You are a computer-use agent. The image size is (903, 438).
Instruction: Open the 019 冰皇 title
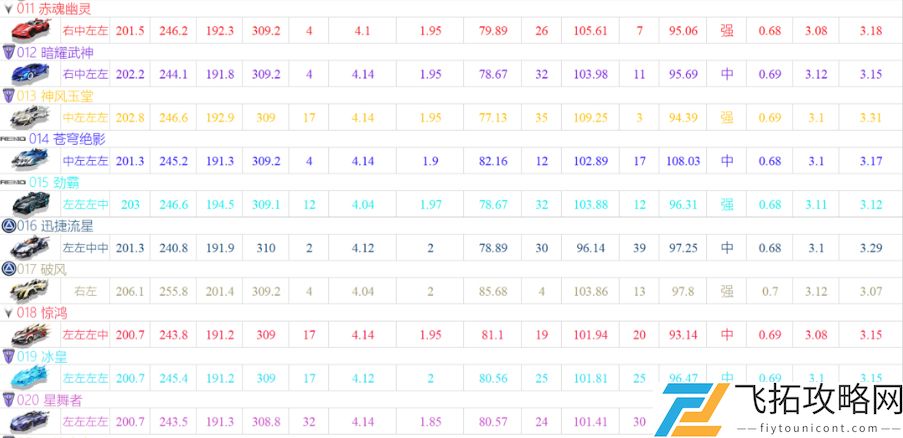pyautogui.click(x=41, y=357)
